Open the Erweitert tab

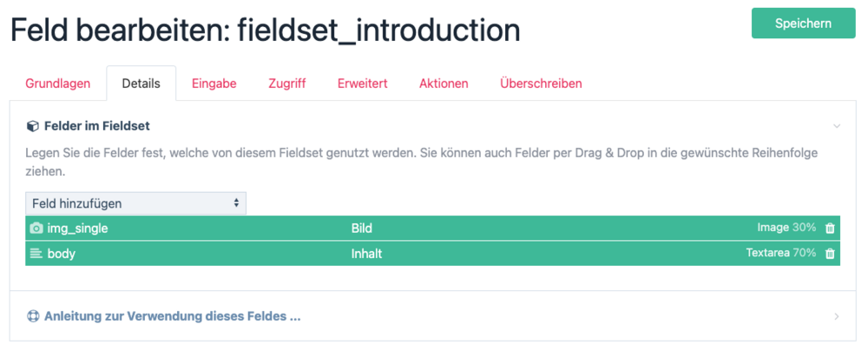[362, 83]
